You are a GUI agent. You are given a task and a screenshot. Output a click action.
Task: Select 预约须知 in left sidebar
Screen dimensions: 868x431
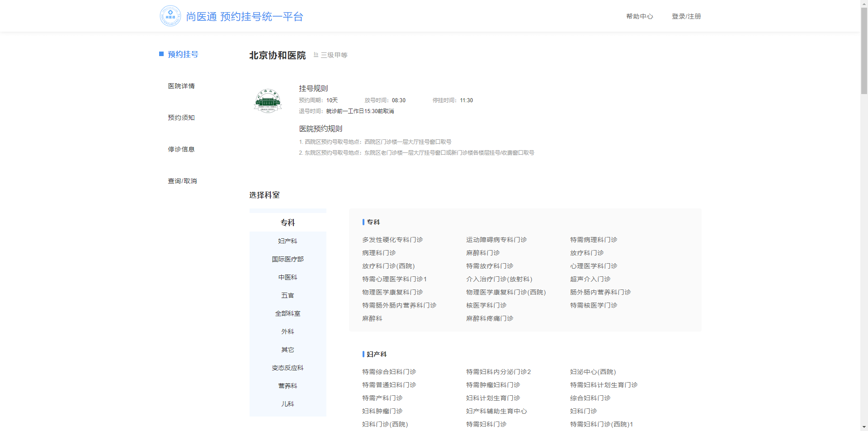[x=181, y=118]
